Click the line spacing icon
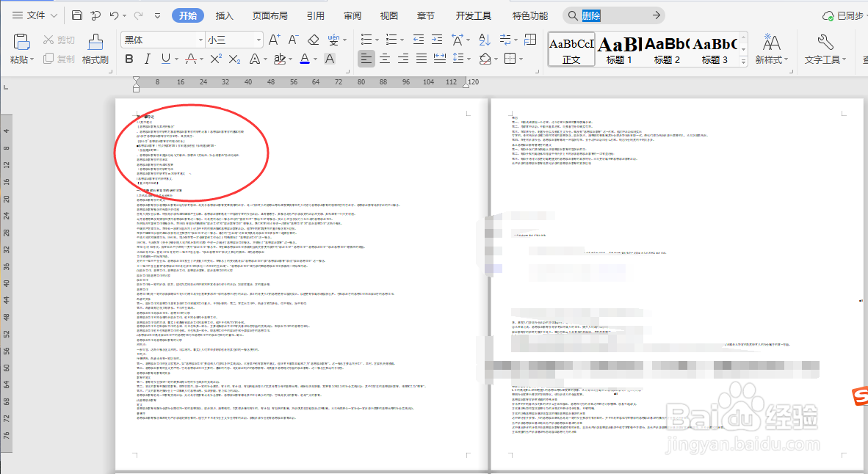The height and width of the screenshot is (474, 868). 458,59
